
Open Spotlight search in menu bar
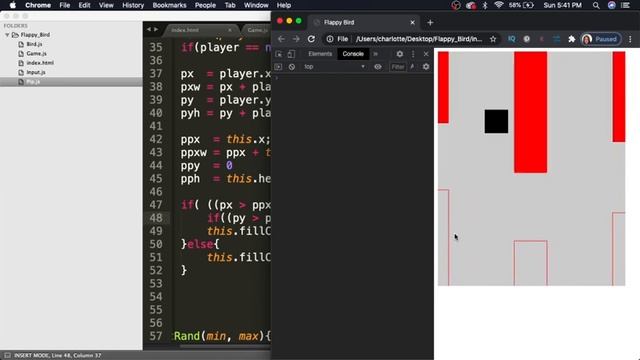tap(596, 5)
